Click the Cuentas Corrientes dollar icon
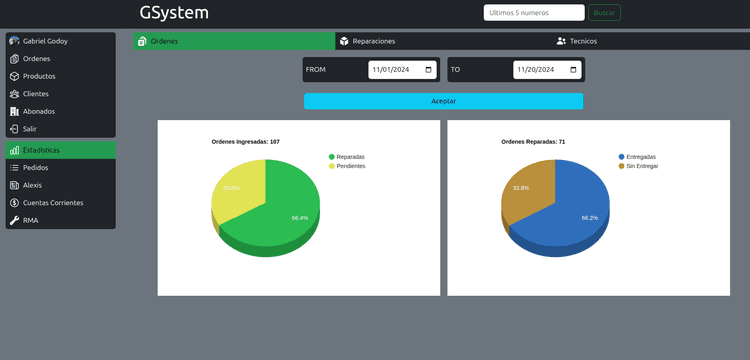Viewport: 750px width, 360px height. [14, 203]
